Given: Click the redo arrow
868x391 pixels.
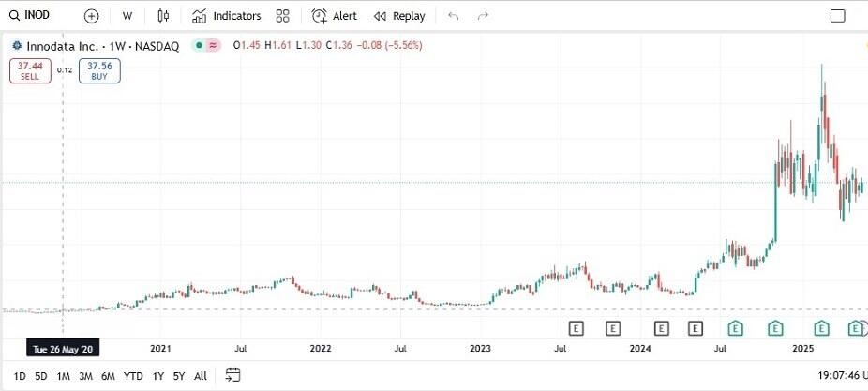Looking at the screenshot, I should [x=484, y=16].
